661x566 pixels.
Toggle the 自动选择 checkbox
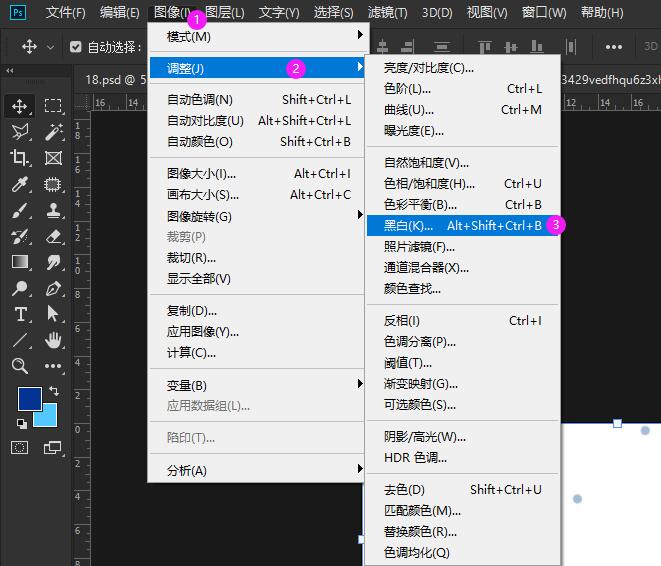click(x=75, y=47)
